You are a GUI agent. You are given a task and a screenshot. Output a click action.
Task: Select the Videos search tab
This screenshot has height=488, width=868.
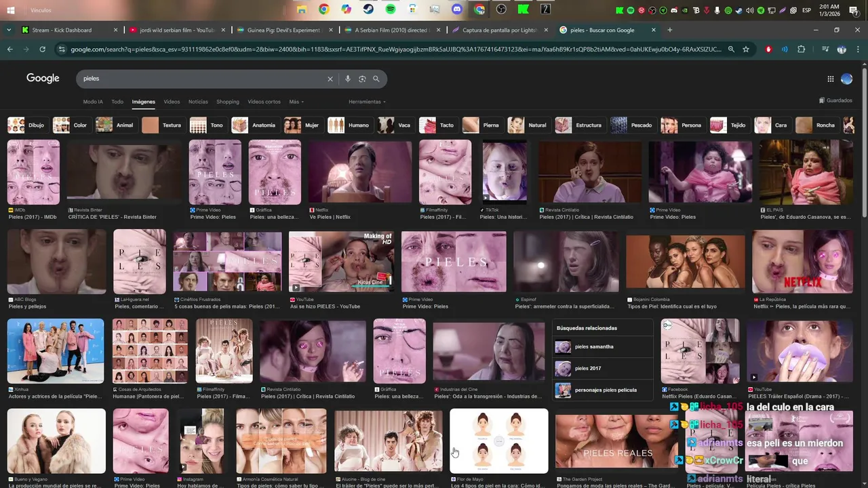(172, 102)
